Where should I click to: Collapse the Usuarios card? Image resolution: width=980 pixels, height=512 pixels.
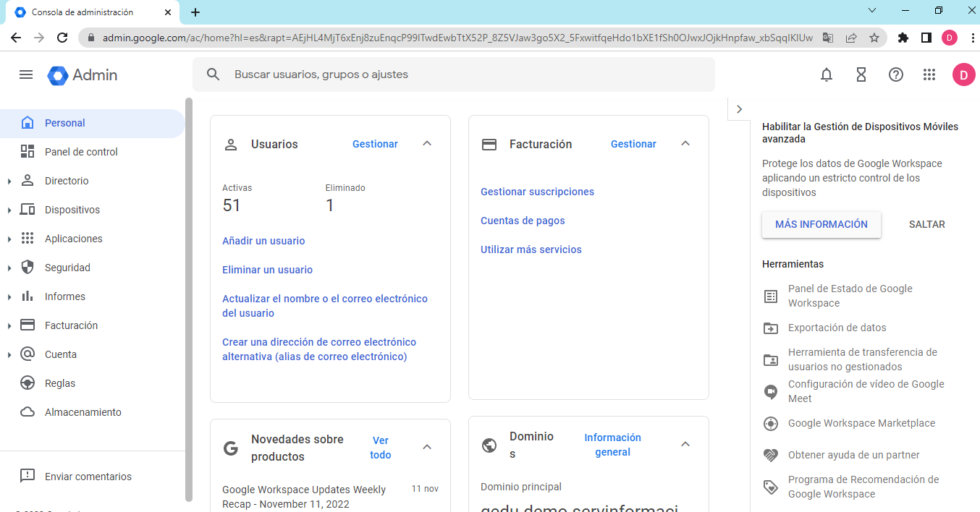[427, 144]
